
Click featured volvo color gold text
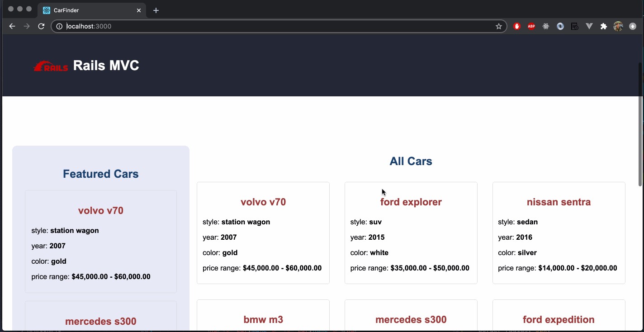pyautogui.click(x=49, y=261)
